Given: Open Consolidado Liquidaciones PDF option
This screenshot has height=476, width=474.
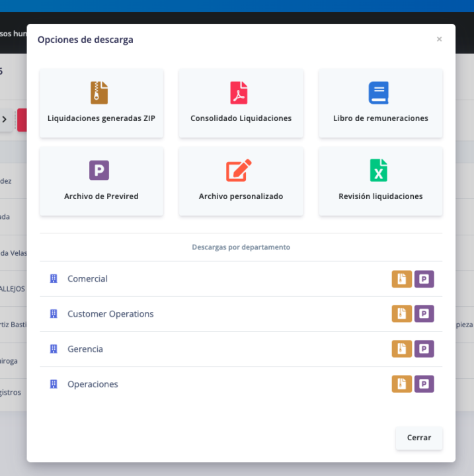Looking at the screenshot, I should (241, 103).
